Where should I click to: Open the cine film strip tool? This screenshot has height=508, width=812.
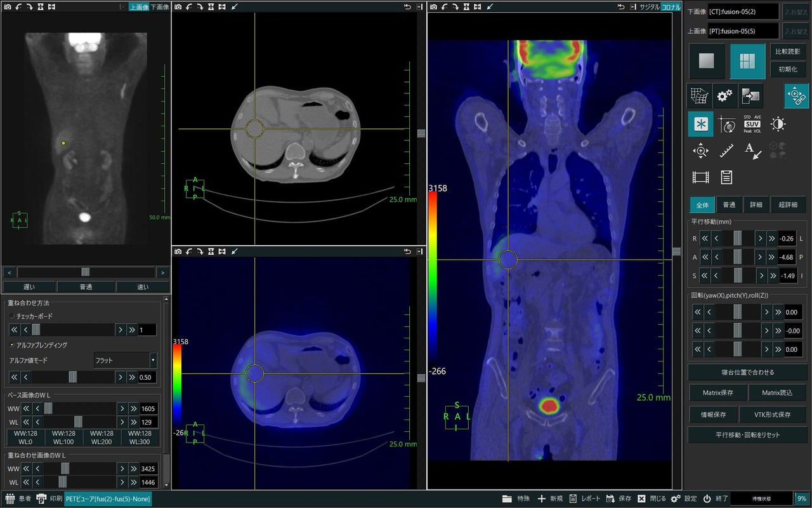pos(700,177)
